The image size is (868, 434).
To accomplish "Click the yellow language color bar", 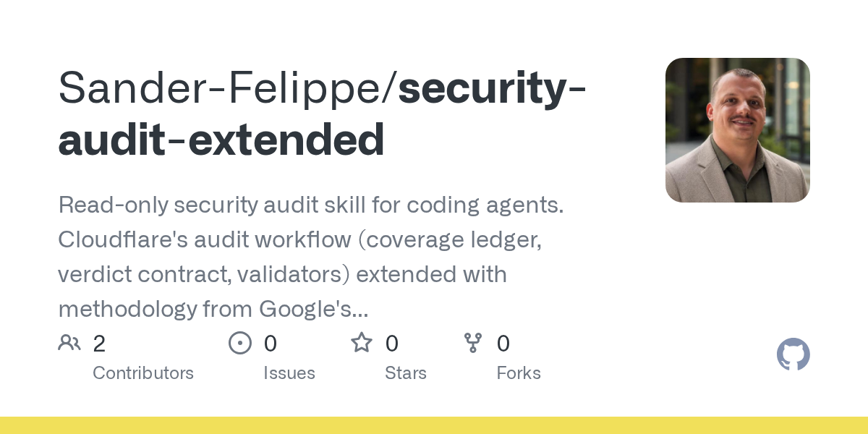I will [434, 425].
